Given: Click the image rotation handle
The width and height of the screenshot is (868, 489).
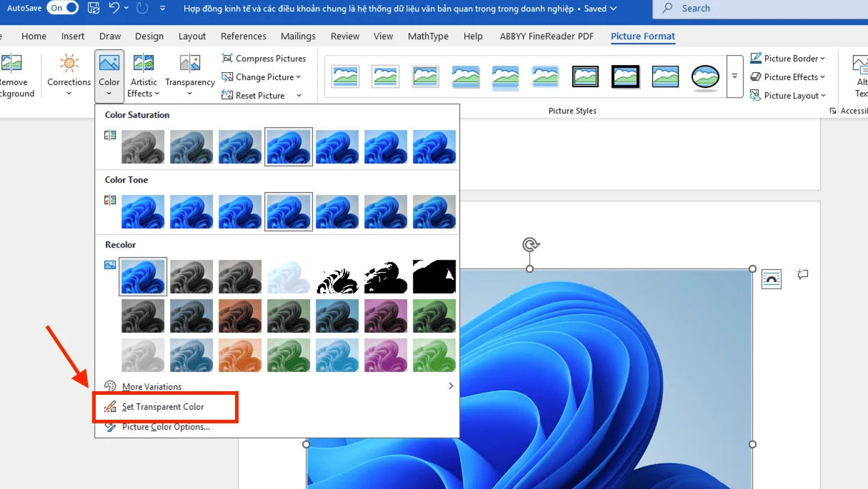Looking at the screenshot, I should click(x=530, y=245).
